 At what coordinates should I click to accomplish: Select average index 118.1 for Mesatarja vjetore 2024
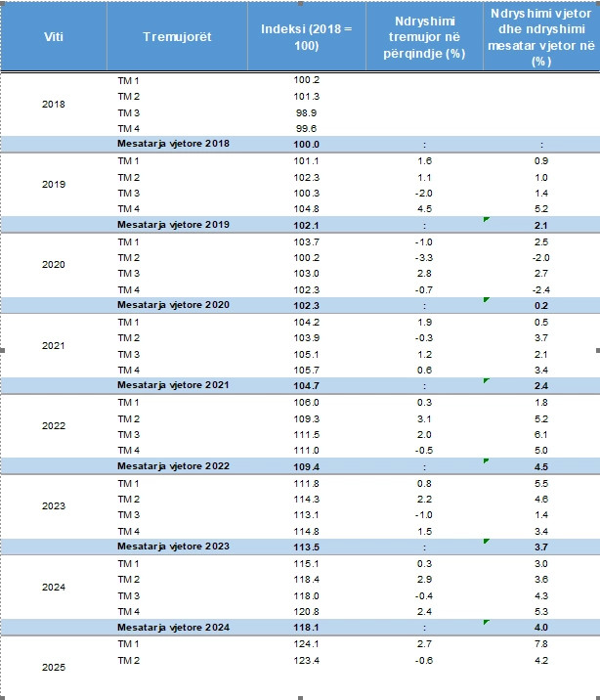click(x=306, y=627)
